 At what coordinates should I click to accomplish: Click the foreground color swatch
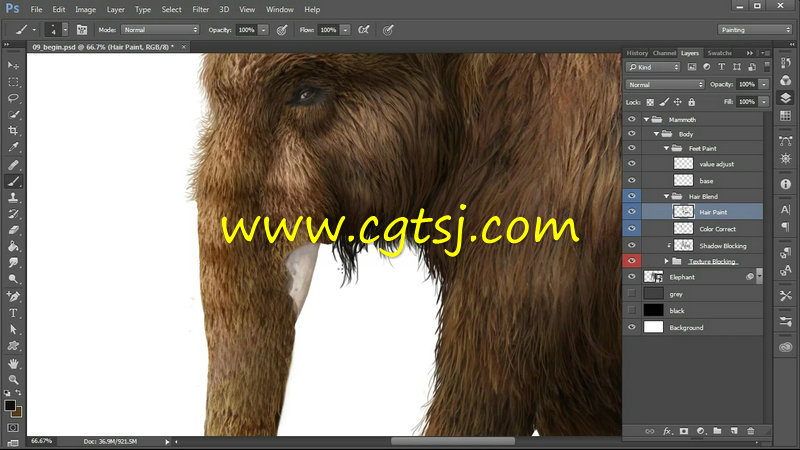click(10, 405)
